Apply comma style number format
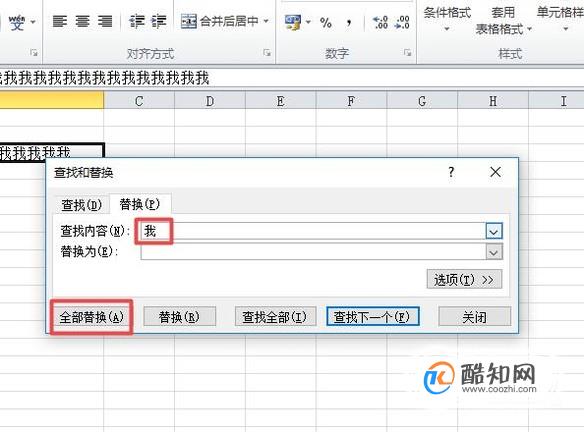This screenshot has height=432, width=584. point(349,23)
